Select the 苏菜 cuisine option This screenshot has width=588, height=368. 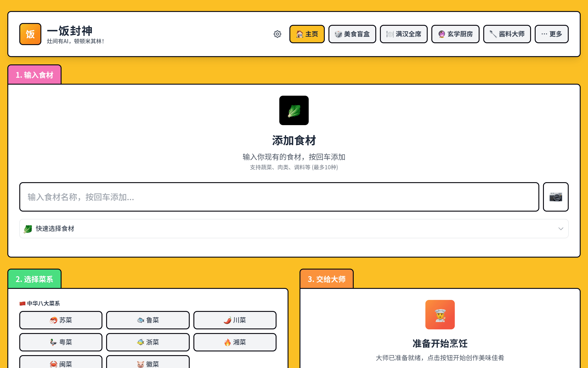point(61,320)
